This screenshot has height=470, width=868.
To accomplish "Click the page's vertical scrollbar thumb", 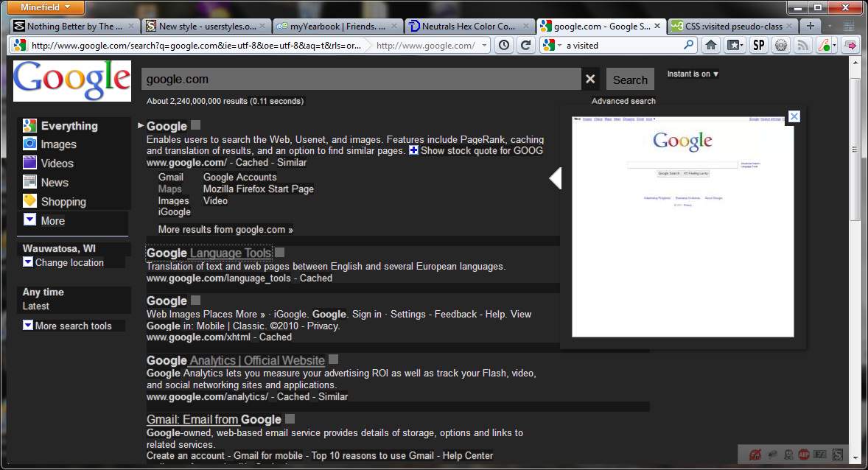I will (855, 150).
